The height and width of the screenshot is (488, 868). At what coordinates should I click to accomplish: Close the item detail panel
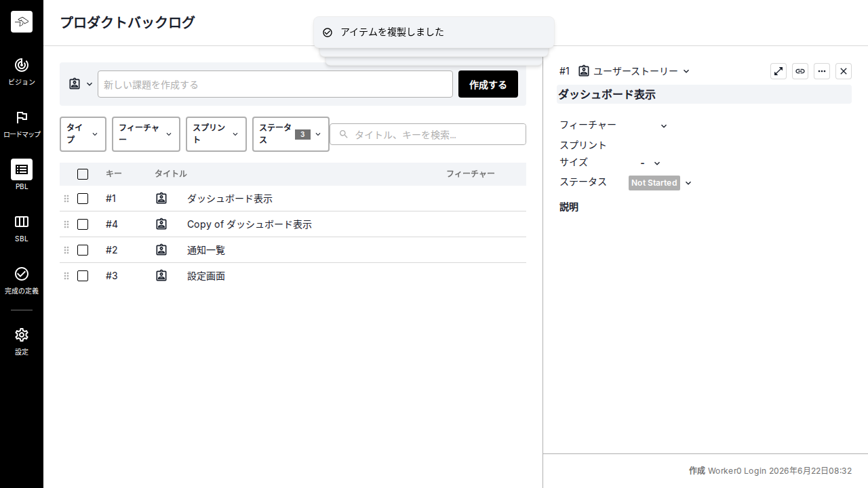[844, 71]
